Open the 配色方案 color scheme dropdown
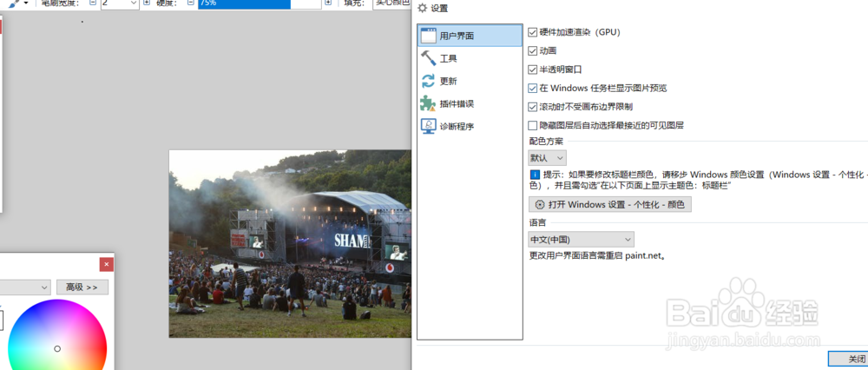868x370 pixels. 548,158
